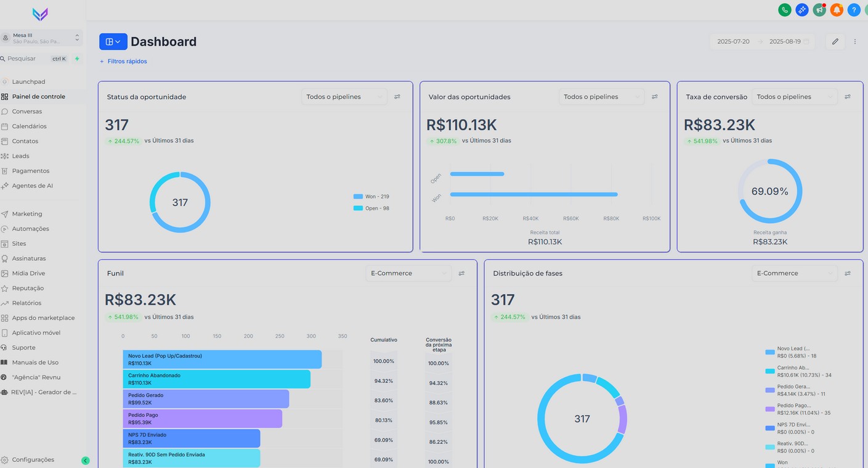868x468 pixels.
Task: Click the logo at the top of the sidebar
Action: [40, 14]
